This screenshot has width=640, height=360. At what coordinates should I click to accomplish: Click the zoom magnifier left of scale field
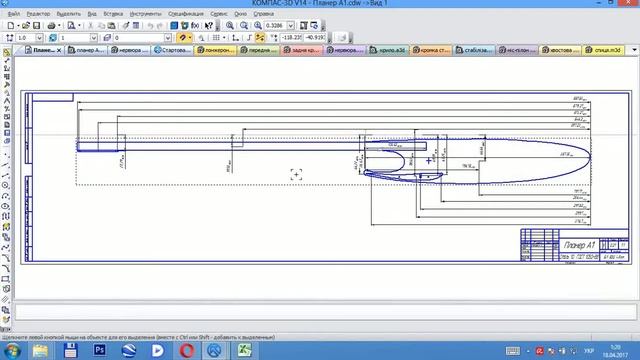pos(258,25)
